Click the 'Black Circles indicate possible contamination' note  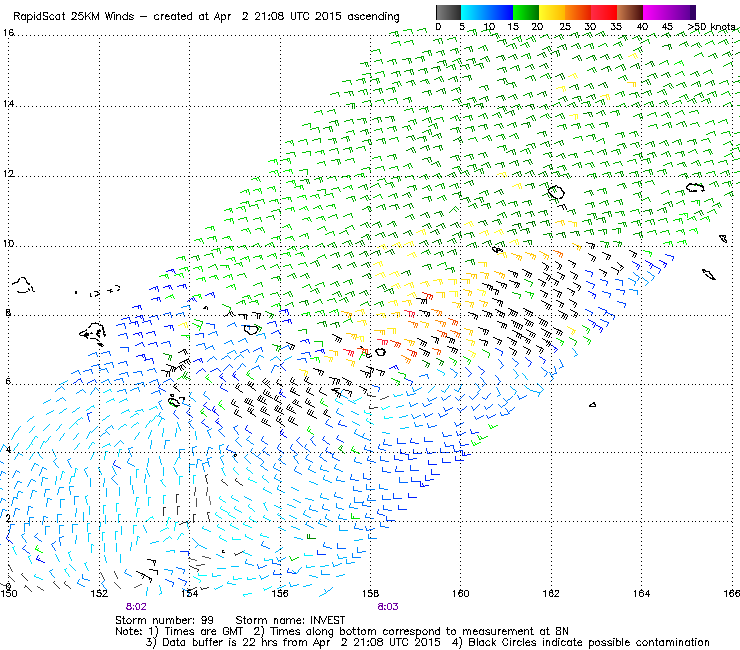tap(589, 642)
